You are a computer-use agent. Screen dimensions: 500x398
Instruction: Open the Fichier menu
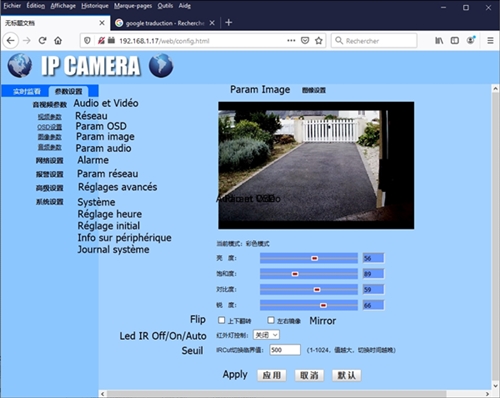(x=12, y=6)
